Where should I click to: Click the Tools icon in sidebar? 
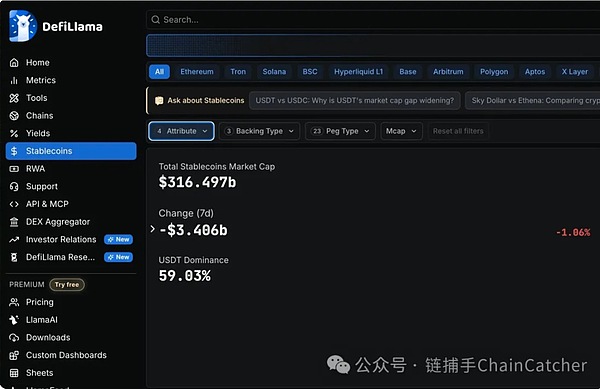point(14,98)
